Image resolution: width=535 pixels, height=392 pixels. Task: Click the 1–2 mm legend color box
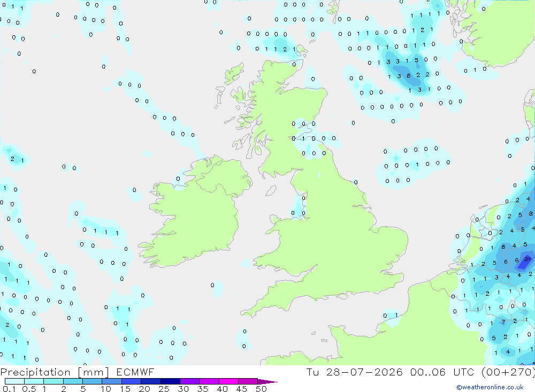(x=53, y=381)
